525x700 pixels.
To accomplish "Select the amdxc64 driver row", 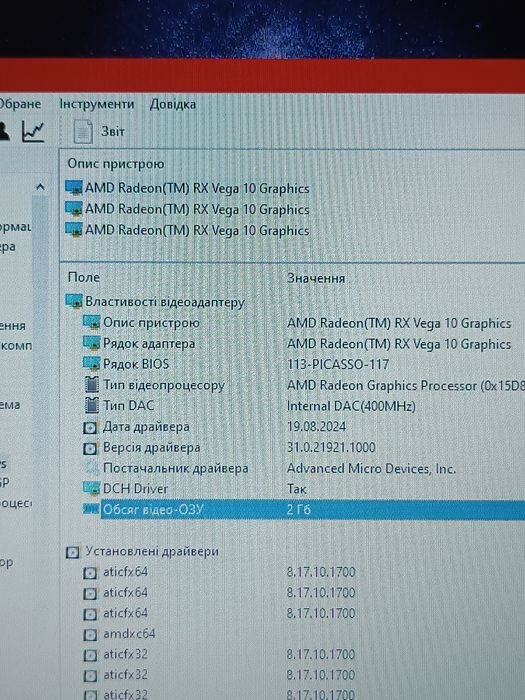I will point(120,633).
